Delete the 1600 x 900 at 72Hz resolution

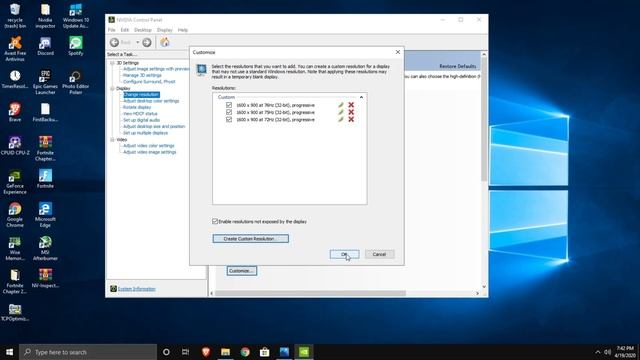[x=351, y=120]
